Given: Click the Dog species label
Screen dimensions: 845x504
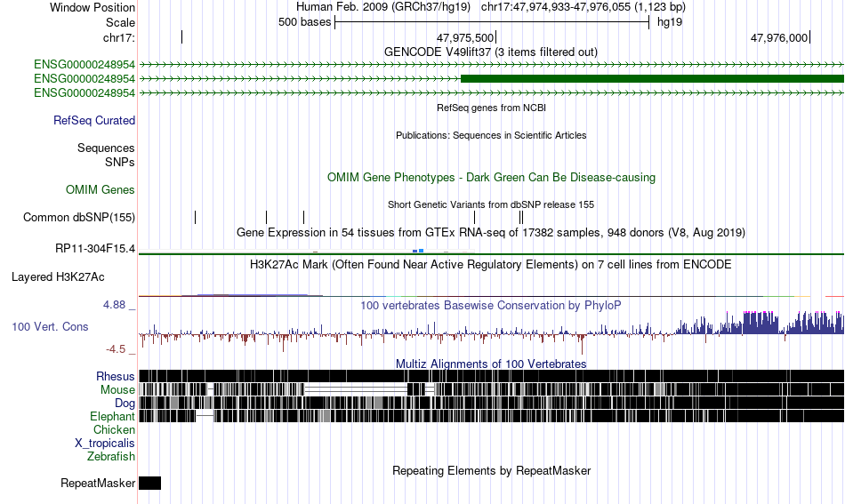Looking at the screenshot, I should click(125, 404).
